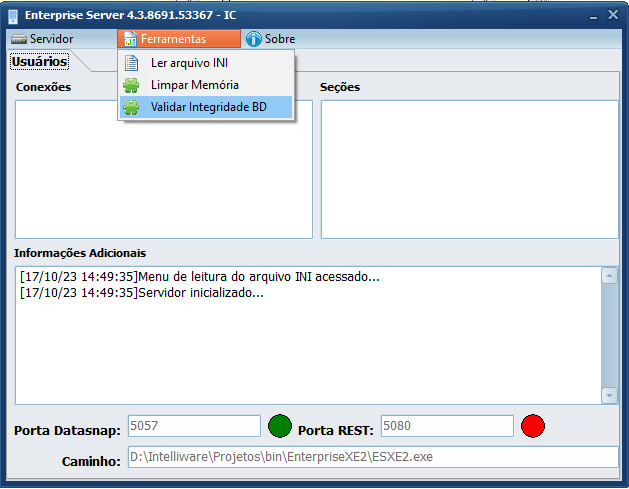
Task: Click the green Limpar Memória puzzle icon
Action: coord(131,85)
